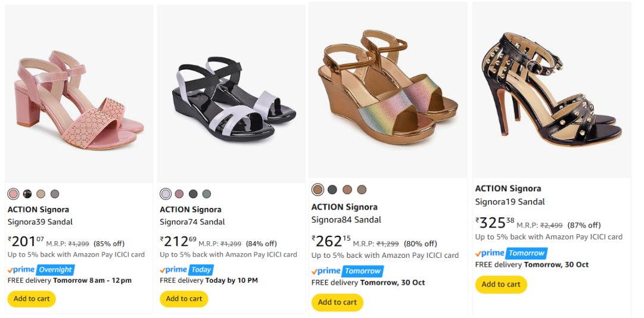Add Signora39 Sandal to cart
The width and height of the screenshot is (644, 318).
32,299
